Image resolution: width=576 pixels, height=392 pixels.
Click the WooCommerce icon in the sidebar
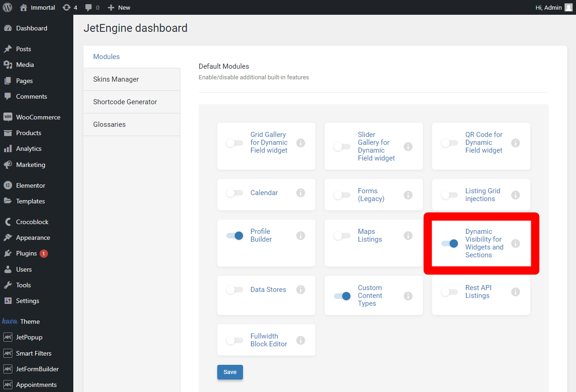[8, 117]
